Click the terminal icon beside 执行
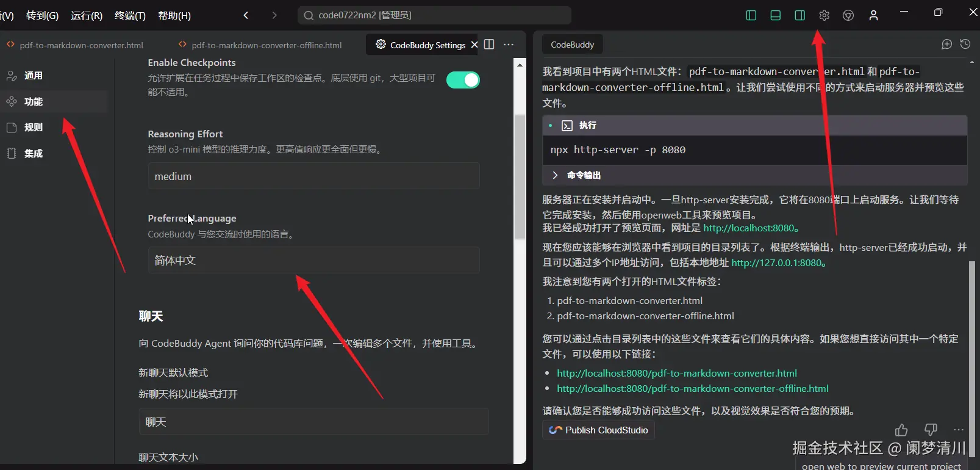The image size is (980, 470). 567,125
